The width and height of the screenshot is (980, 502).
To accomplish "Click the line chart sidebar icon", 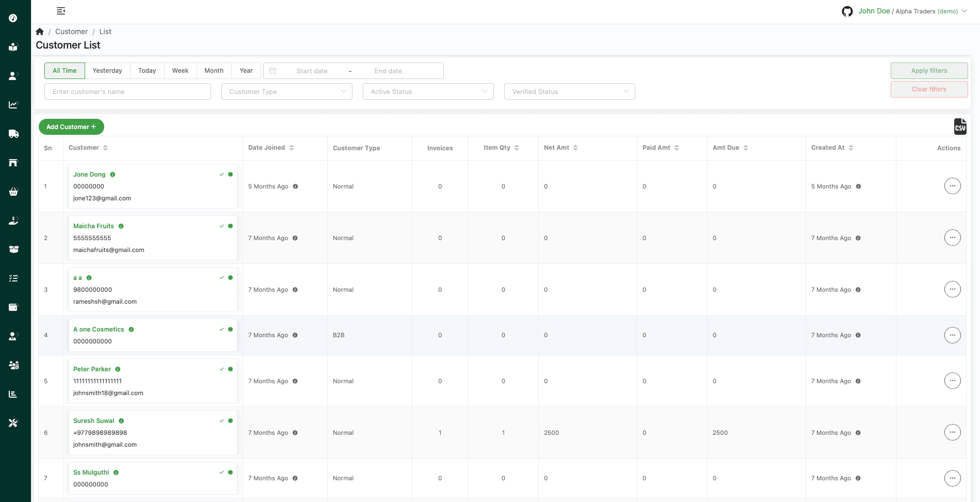I will click(13, 105).
